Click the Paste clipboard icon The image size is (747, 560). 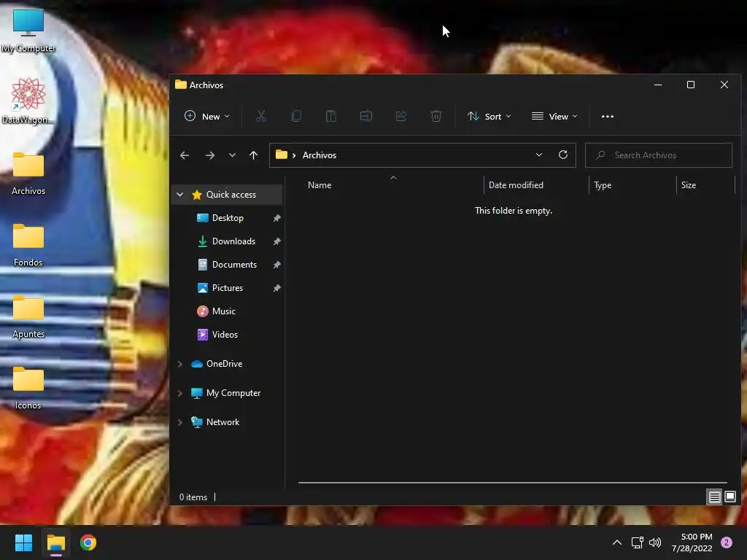pyautogui.click(x=331, y=116)
